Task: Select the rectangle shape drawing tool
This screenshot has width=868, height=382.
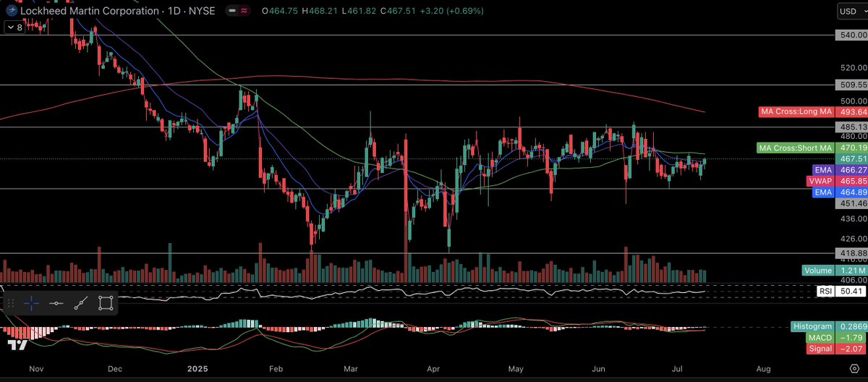Action: point(106,303)
